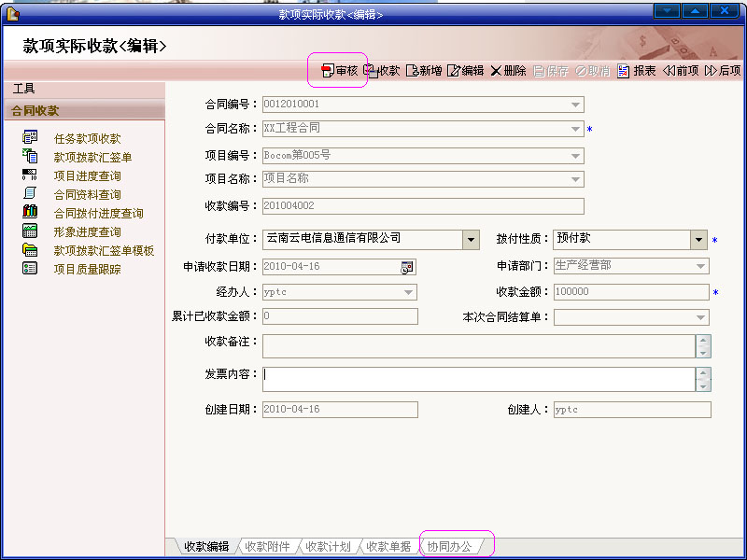Viewport: 747px width, 560px height.
Task: Open the 报表 (report) toolbar icon
Action: [x=637, y=71]
